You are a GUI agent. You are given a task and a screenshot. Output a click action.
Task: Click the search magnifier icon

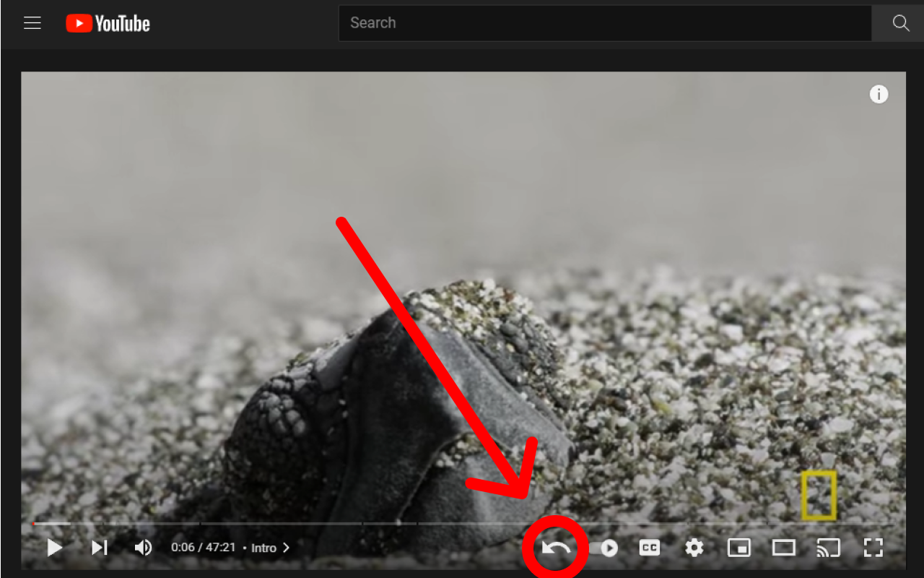coord(899,23)
